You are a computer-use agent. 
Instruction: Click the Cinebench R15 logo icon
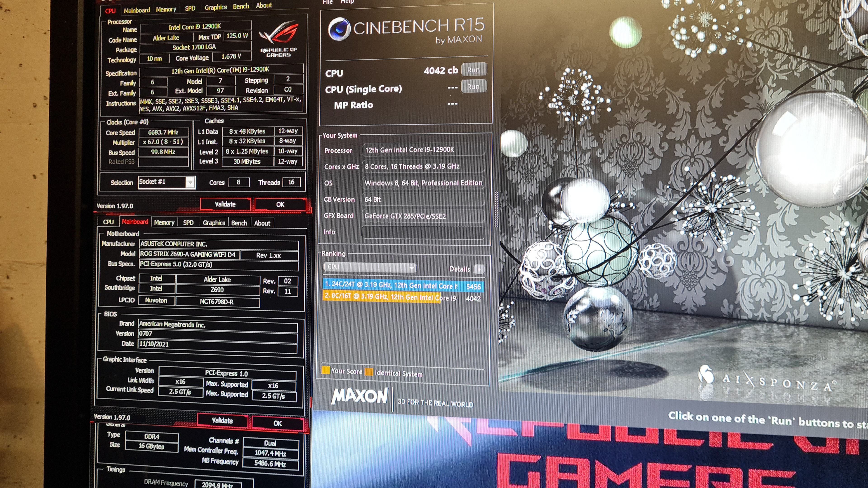340,29
